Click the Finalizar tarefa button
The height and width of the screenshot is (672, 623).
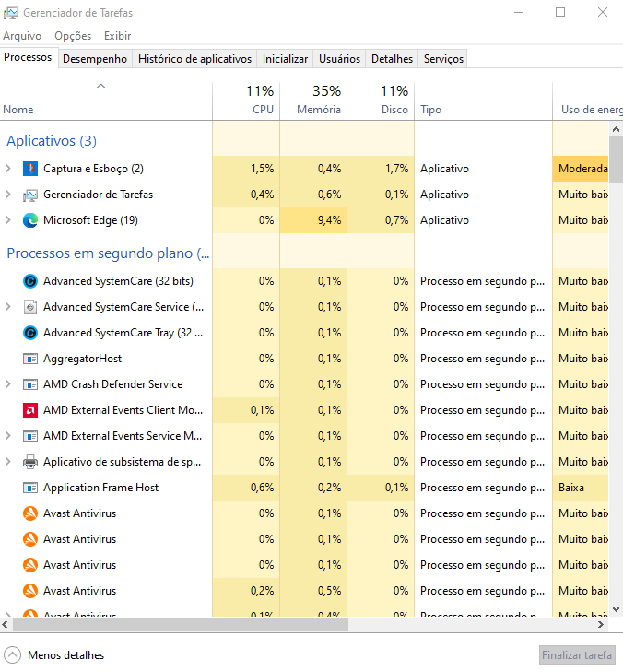coord(577,654)
